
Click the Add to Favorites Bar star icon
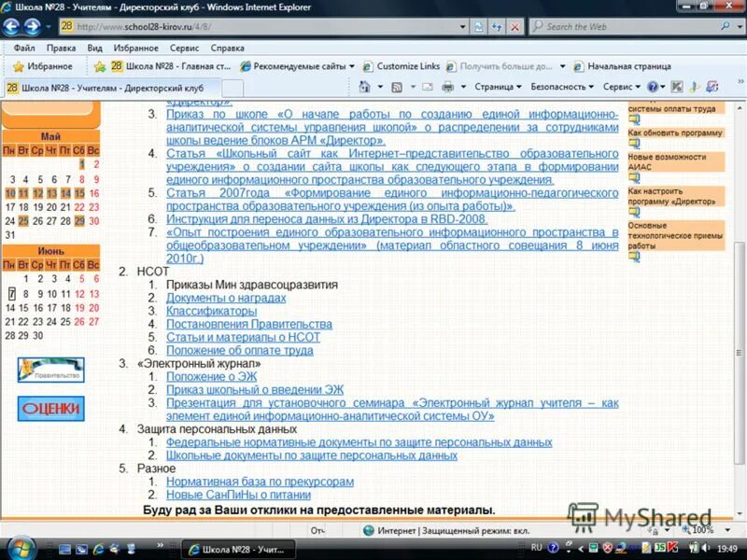tap(100, 66)
